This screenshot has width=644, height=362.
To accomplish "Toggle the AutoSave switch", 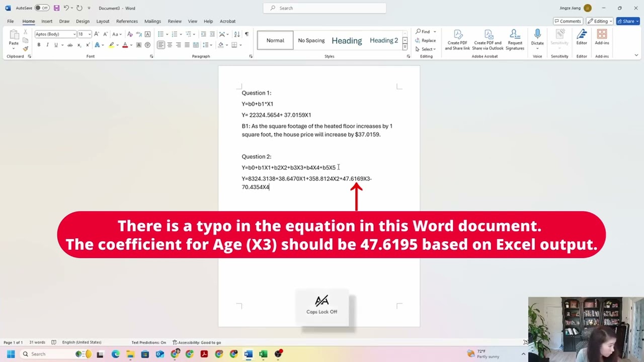I will pyautogui.click(x=42, y=8).
